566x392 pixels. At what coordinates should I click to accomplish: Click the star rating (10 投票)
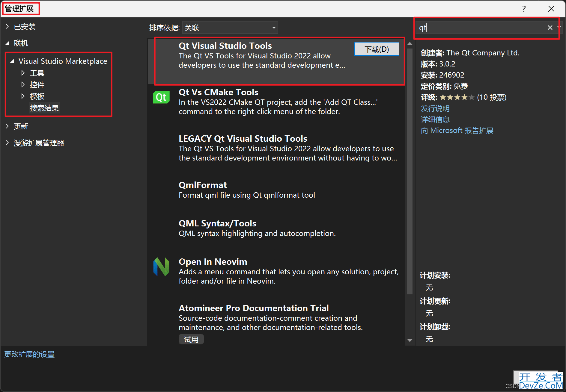tap(473, 97)
